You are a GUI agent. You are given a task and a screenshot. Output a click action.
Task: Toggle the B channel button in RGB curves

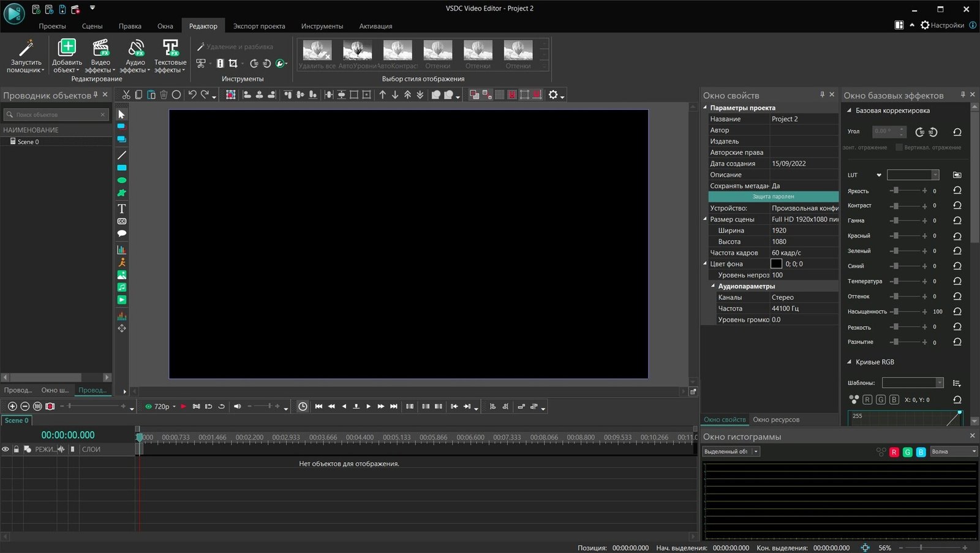(x=894, y=399)
